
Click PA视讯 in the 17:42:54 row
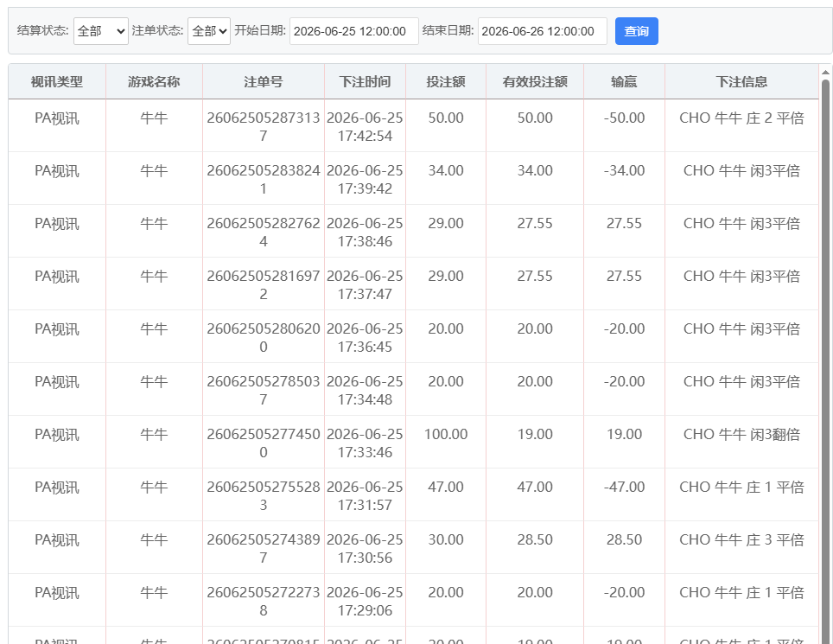coord(57,118)
